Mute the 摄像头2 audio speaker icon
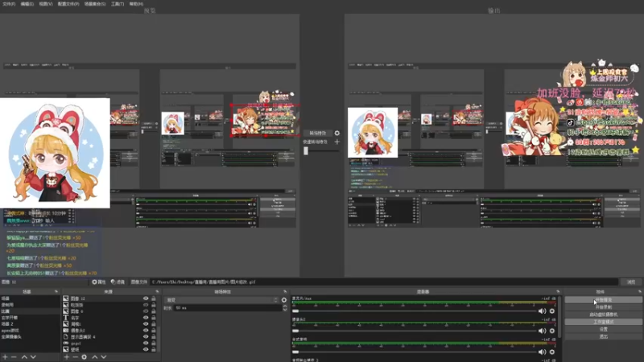The height and width of the screenshot is (362, 644). pos(542,331)
